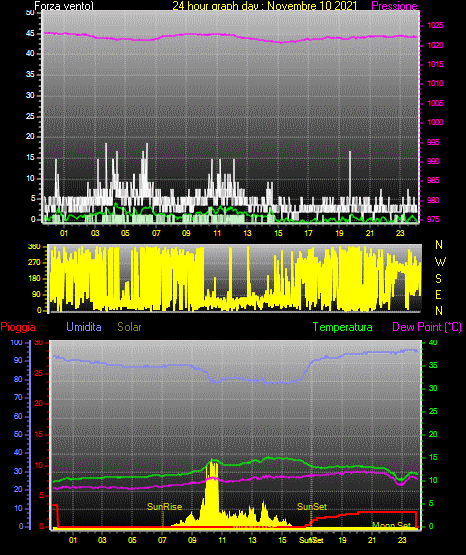
Task: Click the 100 humidity axis value
Action: [x=16, y=342]
